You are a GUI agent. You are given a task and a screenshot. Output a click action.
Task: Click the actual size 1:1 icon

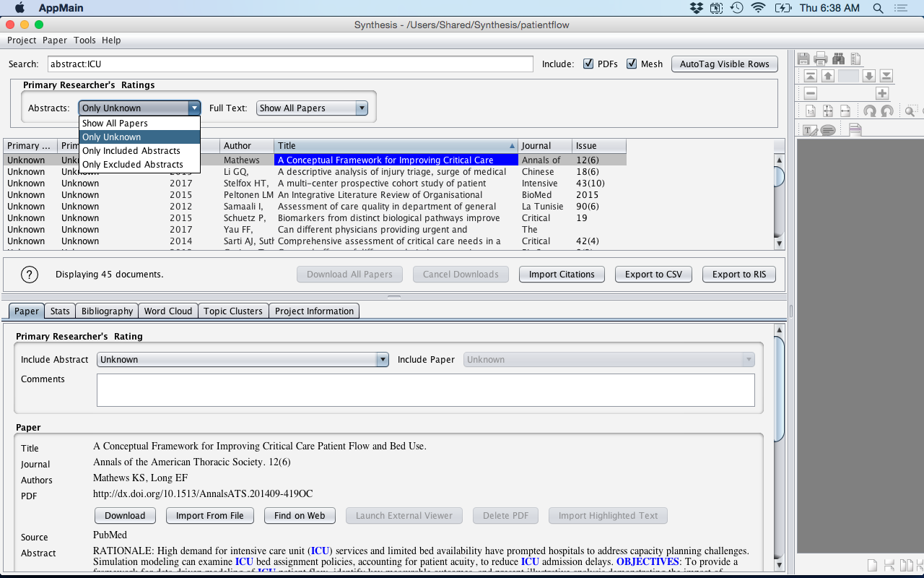[x=811, y=111]
